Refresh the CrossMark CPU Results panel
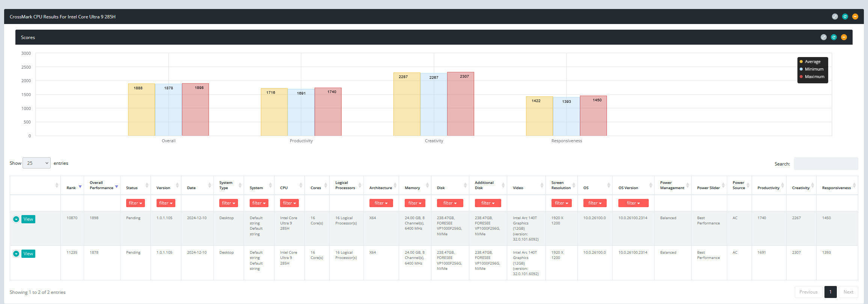 (845, 17)
